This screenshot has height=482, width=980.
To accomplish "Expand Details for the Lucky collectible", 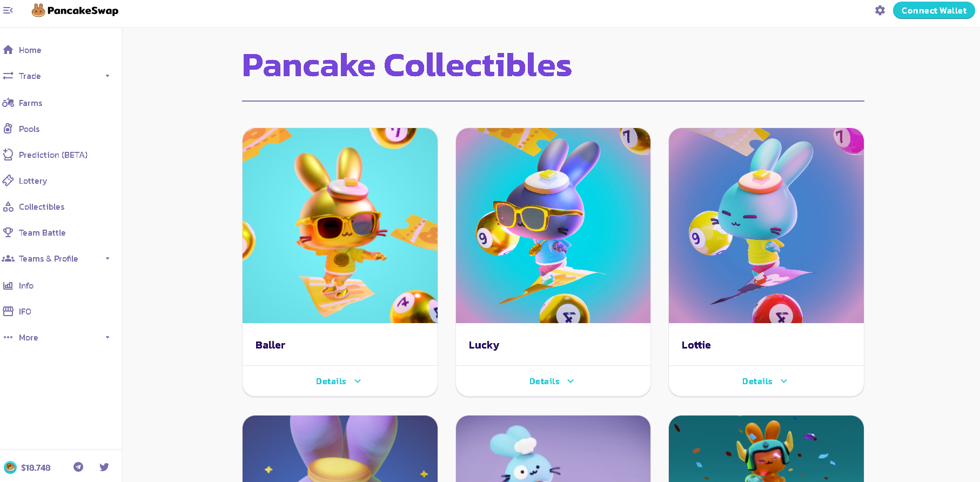I will (552, 381).
